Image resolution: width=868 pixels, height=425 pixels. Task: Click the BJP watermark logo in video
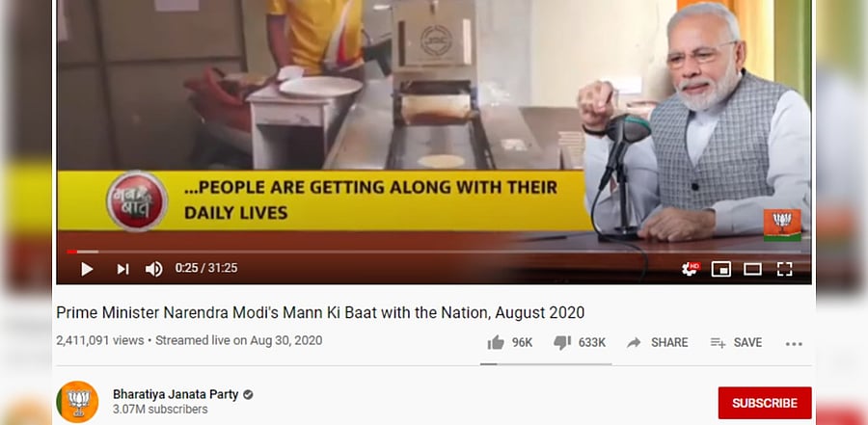point(782,225)
